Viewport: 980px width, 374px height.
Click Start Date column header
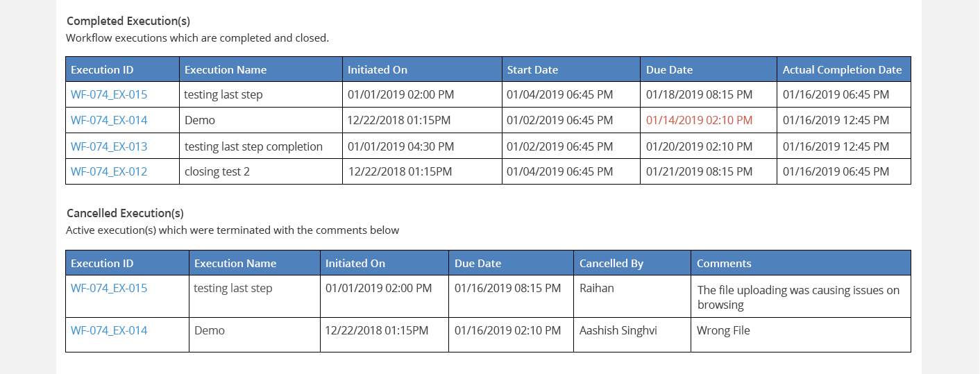click(x=532, y=69)
